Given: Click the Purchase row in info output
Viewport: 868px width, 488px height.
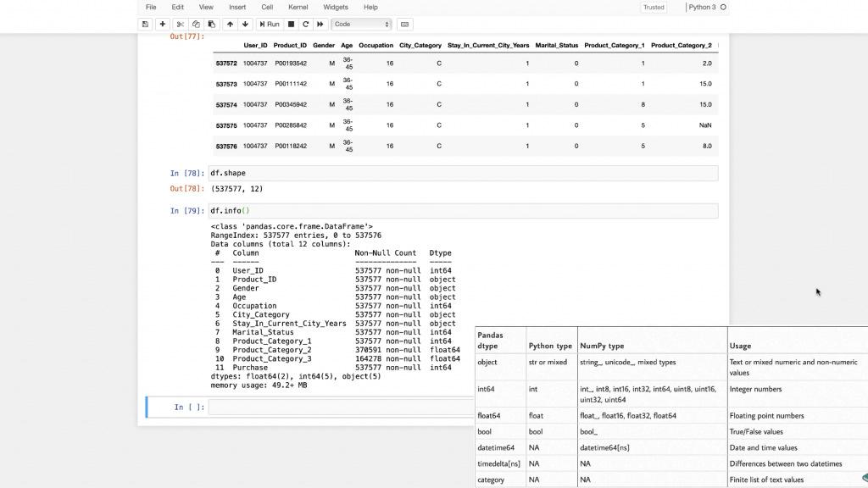Looking at the screenshot, I should pyautogui.click(x=333, y=368).
